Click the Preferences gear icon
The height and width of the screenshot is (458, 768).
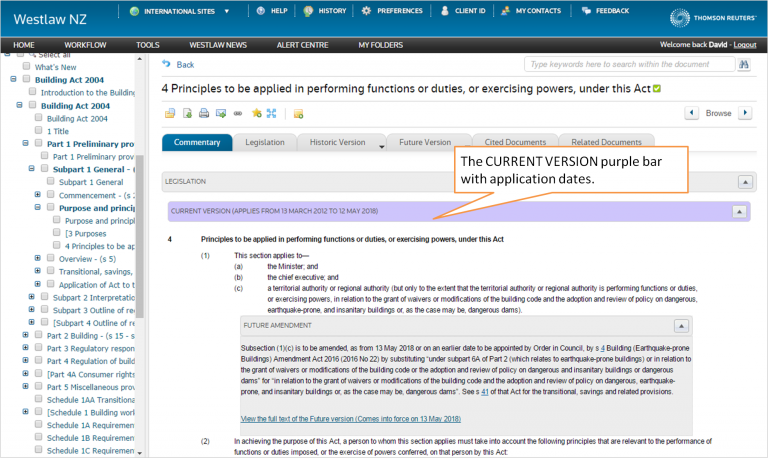[x=366, y=10]
